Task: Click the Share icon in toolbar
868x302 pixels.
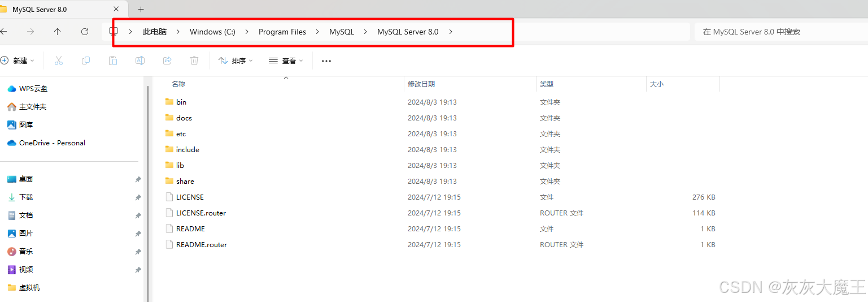Action: [x=167, y=61]
